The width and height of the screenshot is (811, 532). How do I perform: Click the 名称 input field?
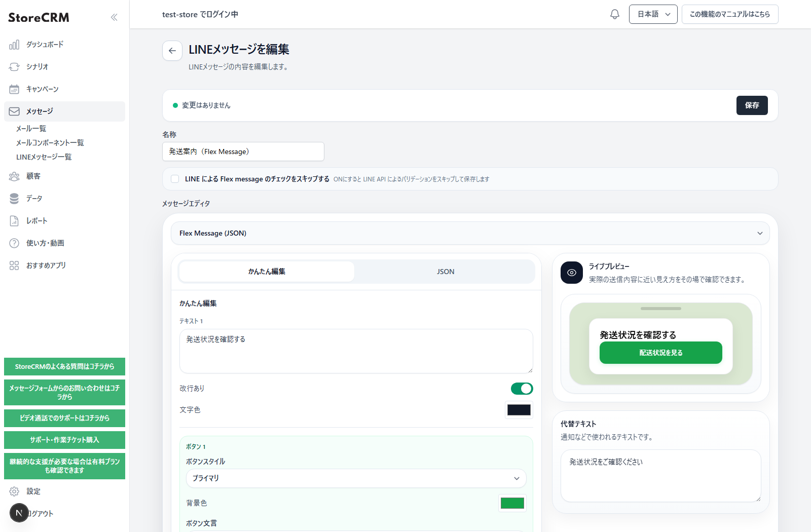[x=243, y=151]
